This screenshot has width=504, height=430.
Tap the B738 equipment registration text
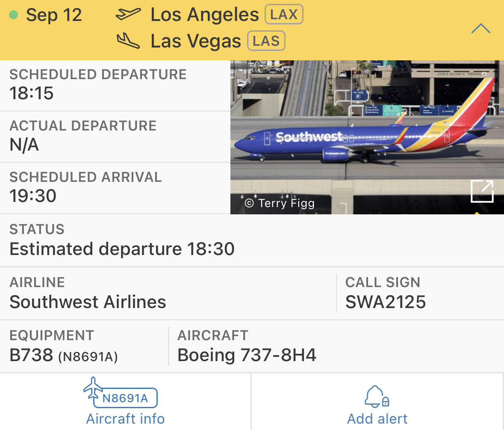64,356
